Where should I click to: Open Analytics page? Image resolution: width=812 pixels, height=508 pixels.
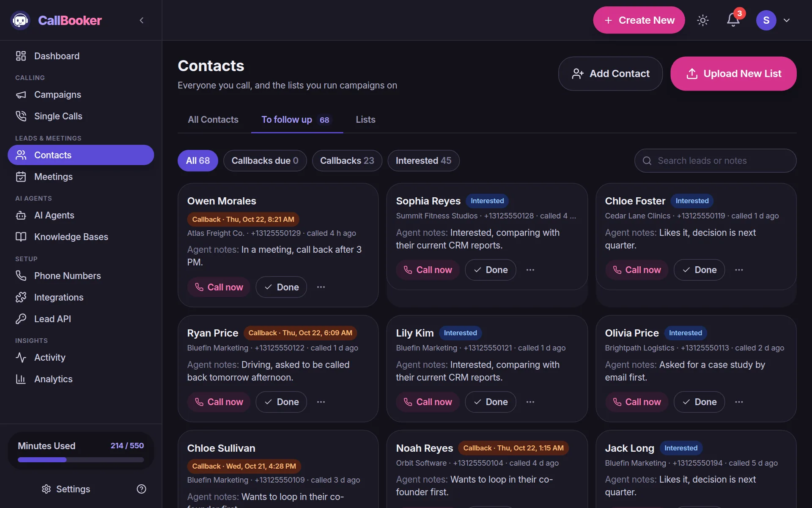coord(81,379)
